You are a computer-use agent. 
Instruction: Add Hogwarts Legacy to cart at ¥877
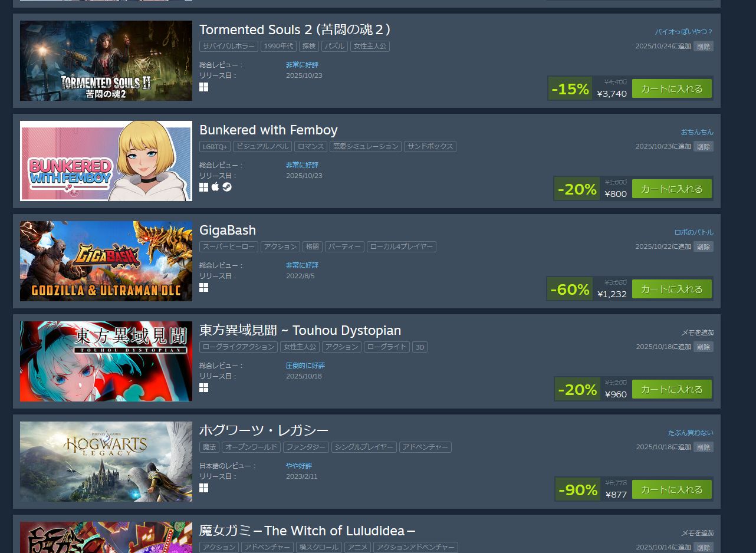[672, 489]
